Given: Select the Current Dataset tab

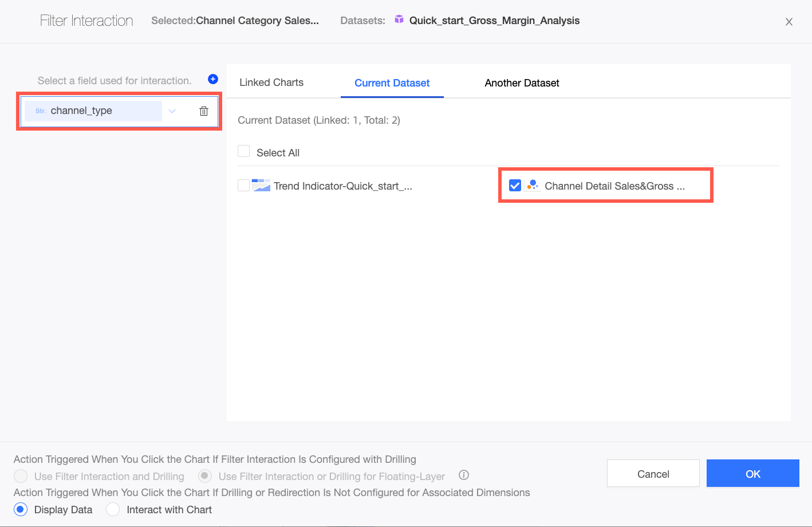Looking at the screenshot, I should [x=392, y=83].
